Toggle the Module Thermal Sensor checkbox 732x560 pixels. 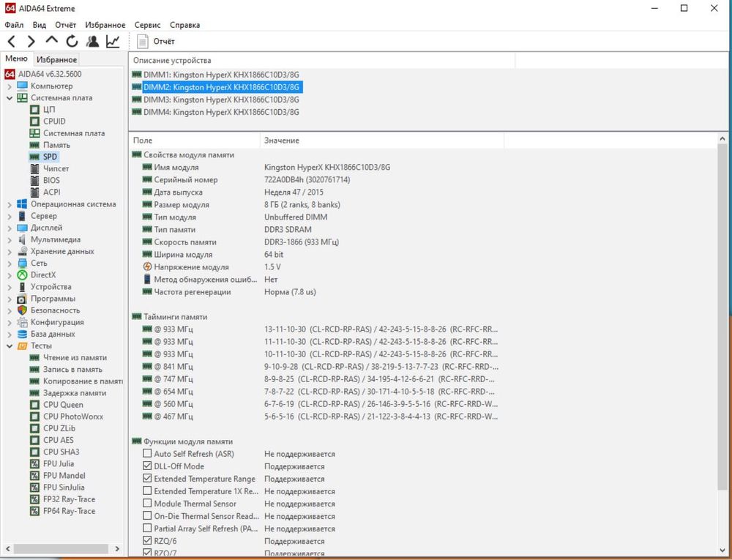[147, 503]
